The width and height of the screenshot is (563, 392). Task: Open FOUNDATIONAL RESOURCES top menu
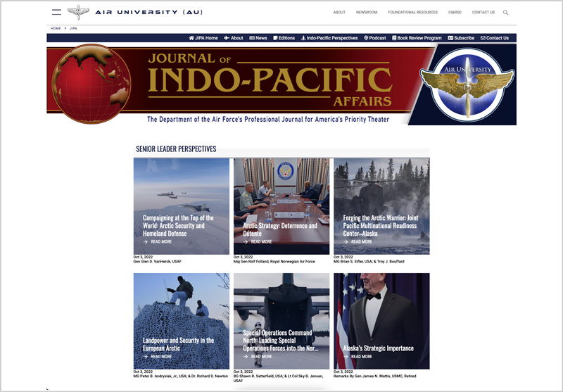click(x=412, y=12)
